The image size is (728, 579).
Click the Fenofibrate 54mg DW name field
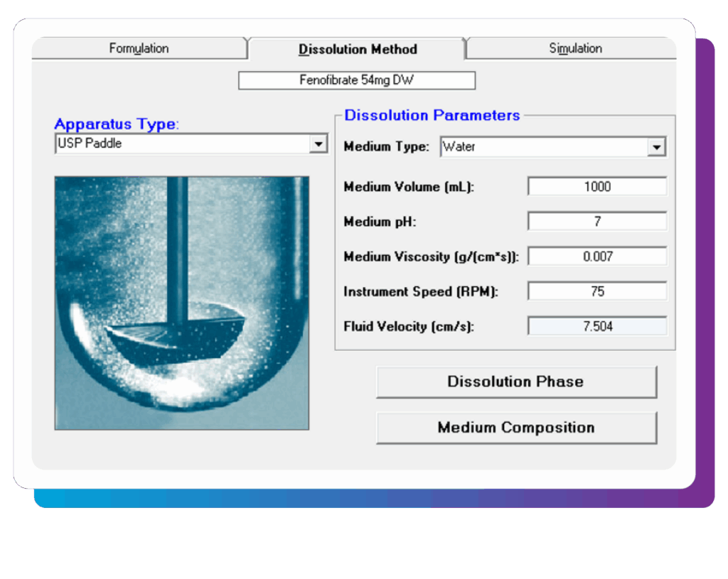tap(356, 80)
